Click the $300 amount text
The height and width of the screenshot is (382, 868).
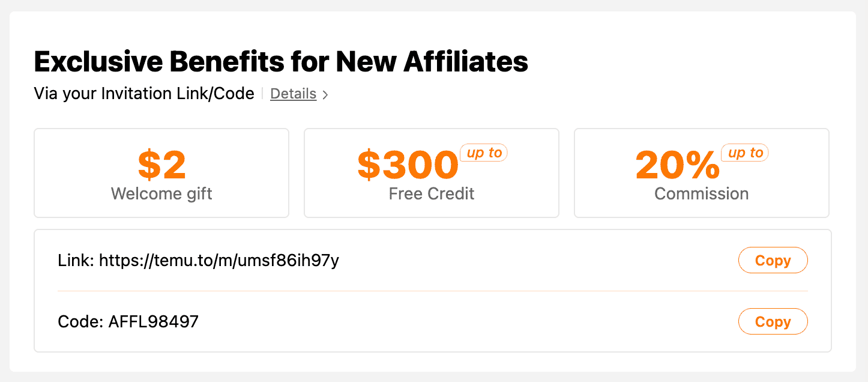pos(409,164)
